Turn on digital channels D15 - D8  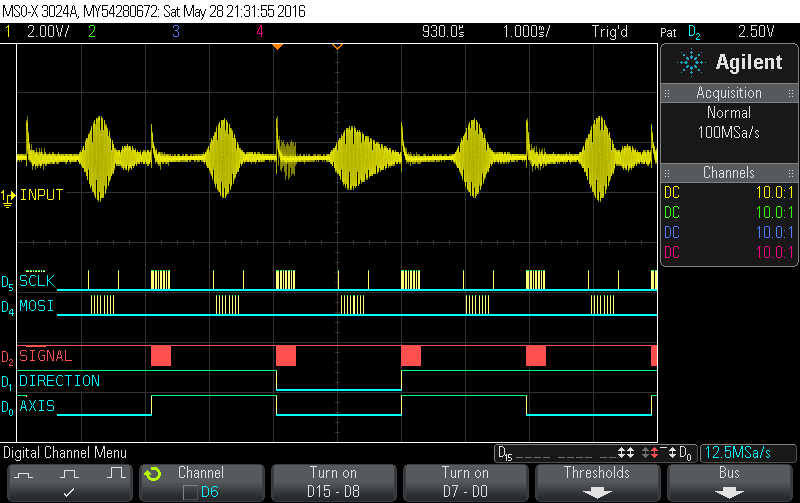click(x=333, y=481)
